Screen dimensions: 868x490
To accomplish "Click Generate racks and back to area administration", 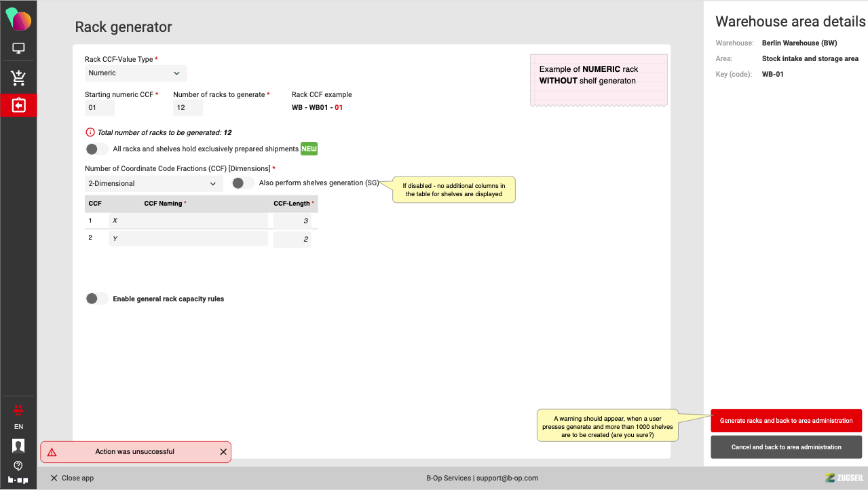I will 786,421.
